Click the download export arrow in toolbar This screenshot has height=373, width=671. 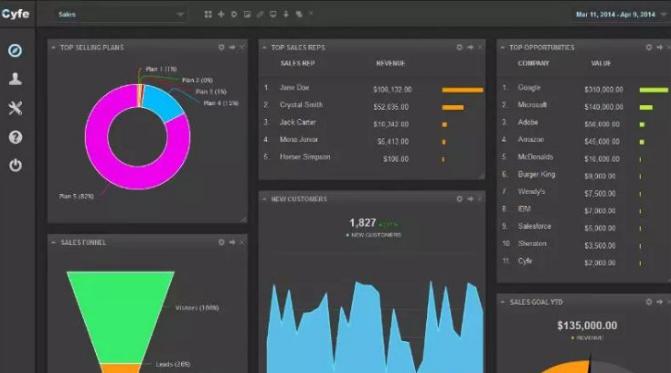[x=286, y=14]
